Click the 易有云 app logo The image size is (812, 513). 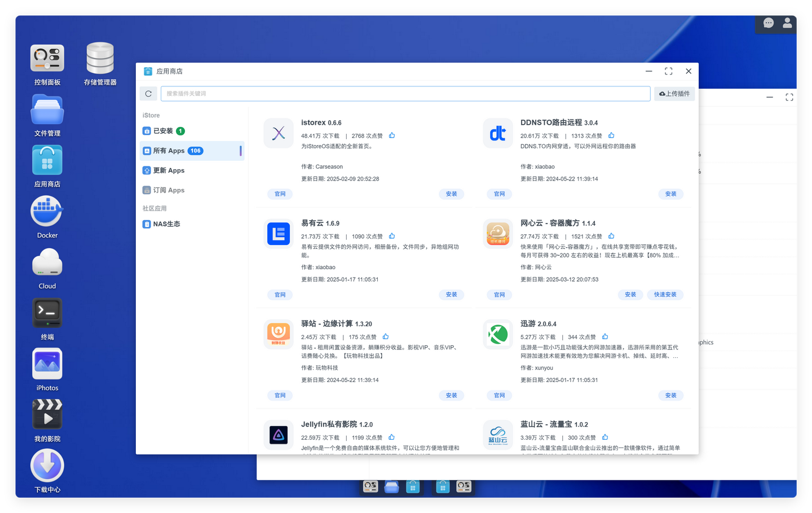pos(279,234)
